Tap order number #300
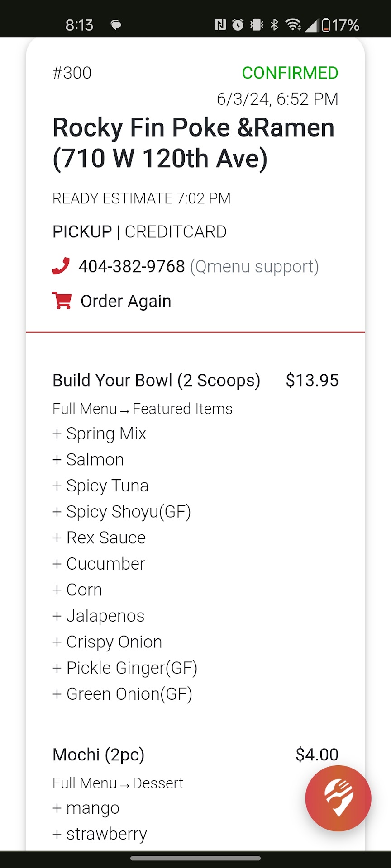391x868 pixels. 72,73
